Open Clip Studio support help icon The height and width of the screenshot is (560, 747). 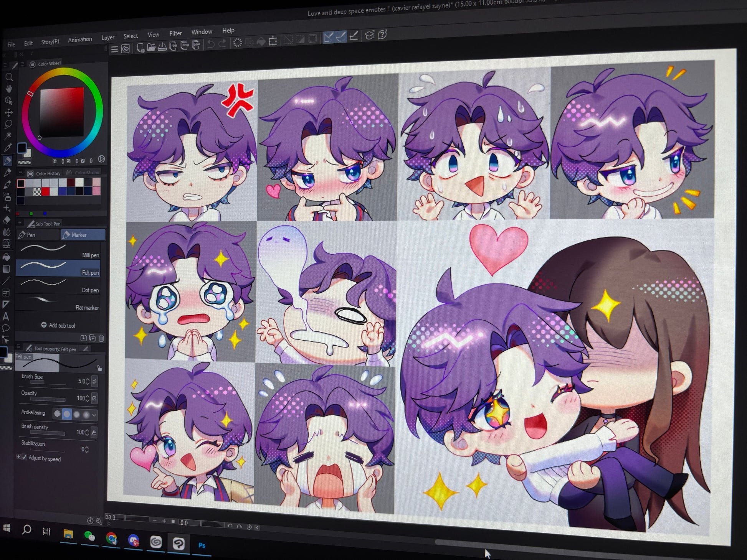382,35
